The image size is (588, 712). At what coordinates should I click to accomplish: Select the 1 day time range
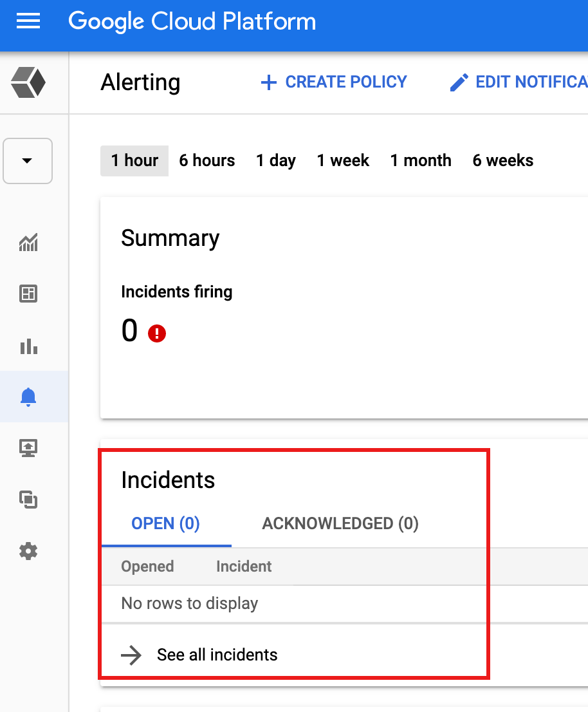[x=275, y=160]
